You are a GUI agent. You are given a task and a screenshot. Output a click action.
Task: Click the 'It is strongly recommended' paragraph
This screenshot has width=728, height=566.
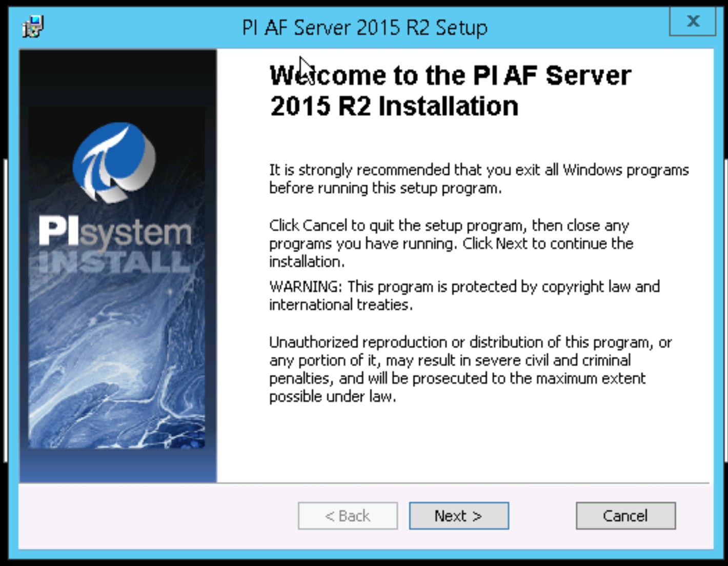point(479,179)
